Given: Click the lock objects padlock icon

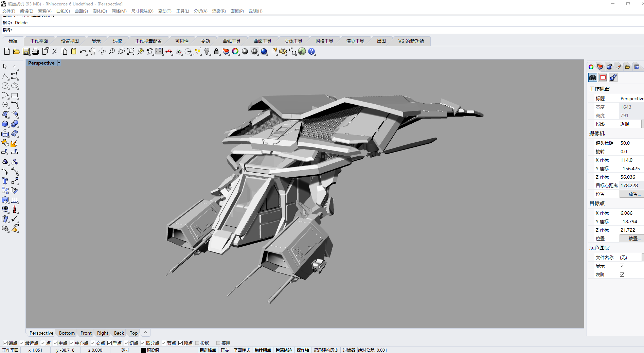Looking at the screenshot, I should pyautogui.click(x=216, y=51).
